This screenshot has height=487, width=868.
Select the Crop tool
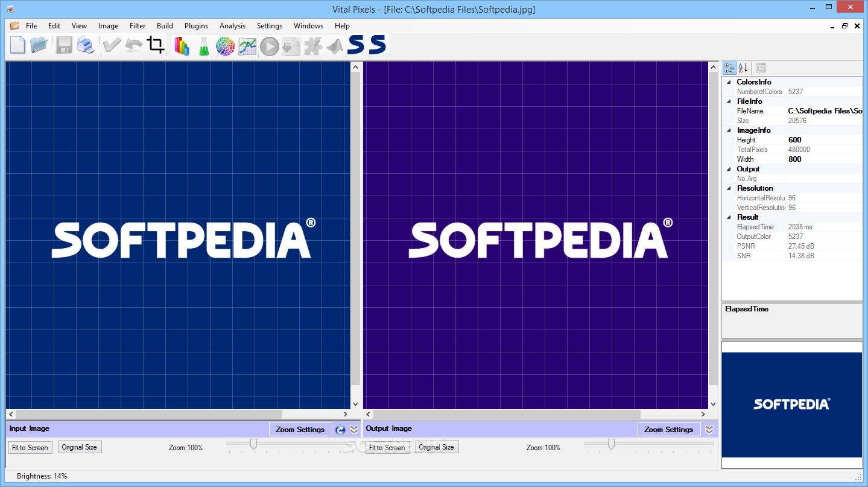156,45
